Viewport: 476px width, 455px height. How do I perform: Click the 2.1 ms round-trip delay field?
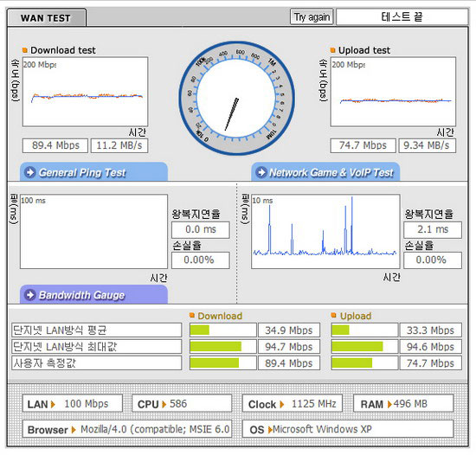coord(433,229)
